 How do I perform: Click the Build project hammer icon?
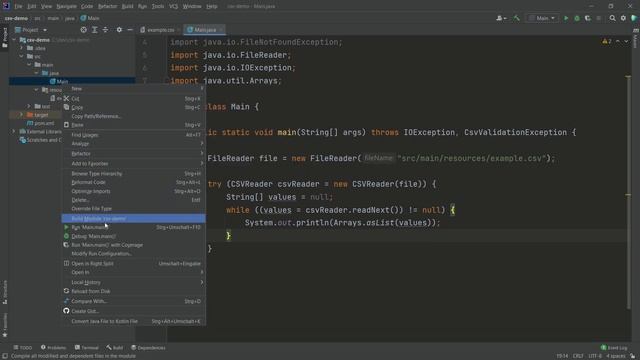click(516, 18)
